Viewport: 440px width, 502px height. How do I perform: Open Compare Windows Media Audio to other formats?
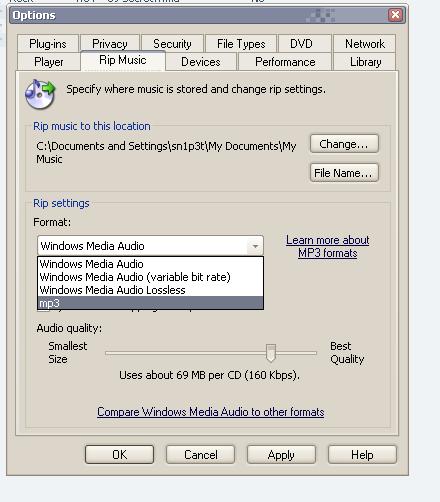211,412
